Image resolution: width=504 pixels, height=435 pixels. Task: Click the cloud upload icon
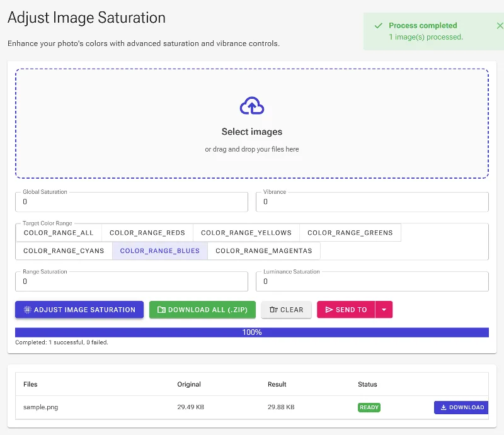pyautogui.click(x=251, y=106)
